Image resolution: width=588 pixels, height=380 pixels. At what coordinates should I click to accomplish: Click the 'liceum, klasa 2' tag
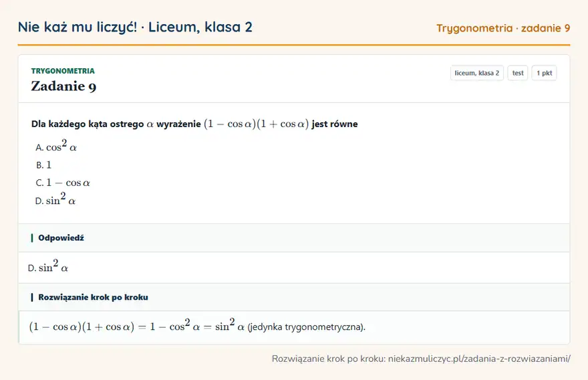(x=476, y=73)
